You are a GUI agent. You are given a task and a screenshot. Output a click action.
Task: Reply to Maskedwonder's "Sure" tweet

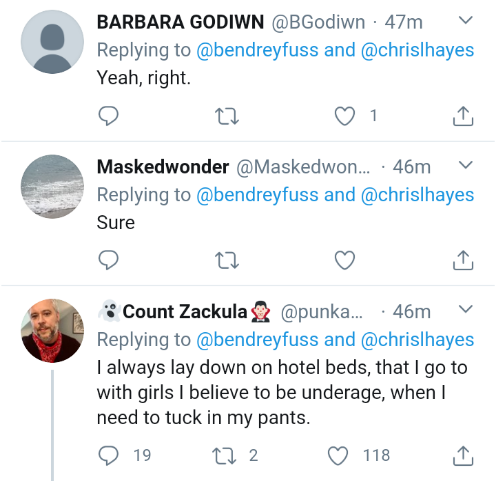coord(108,260)
